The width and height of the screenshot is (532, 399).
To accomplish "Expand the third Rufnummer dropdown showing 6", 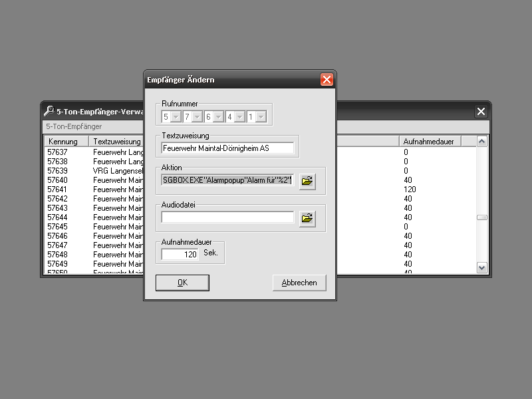I will (218, 117).
